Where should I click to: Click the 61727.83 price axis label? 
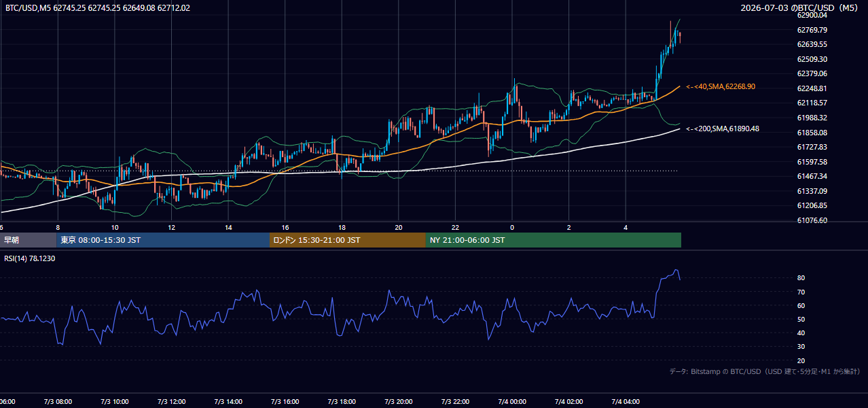(812, 147)
